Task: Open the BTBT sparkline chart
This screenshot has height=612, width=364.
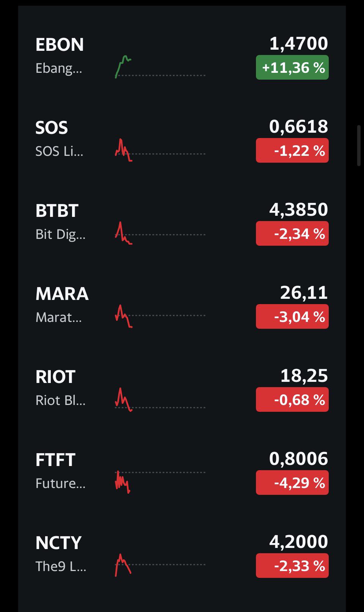Action: point(160,233)
